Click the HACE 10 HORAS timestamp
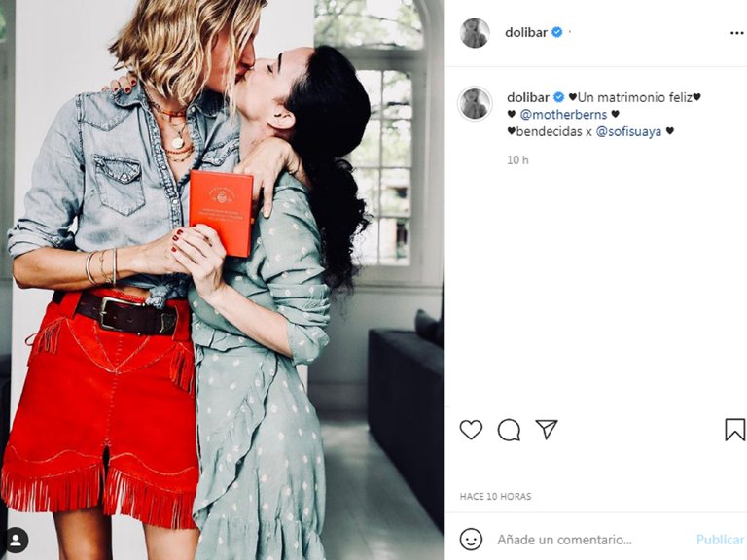The height and width of the screenshot is (560, 747). (x=495, y=496)
